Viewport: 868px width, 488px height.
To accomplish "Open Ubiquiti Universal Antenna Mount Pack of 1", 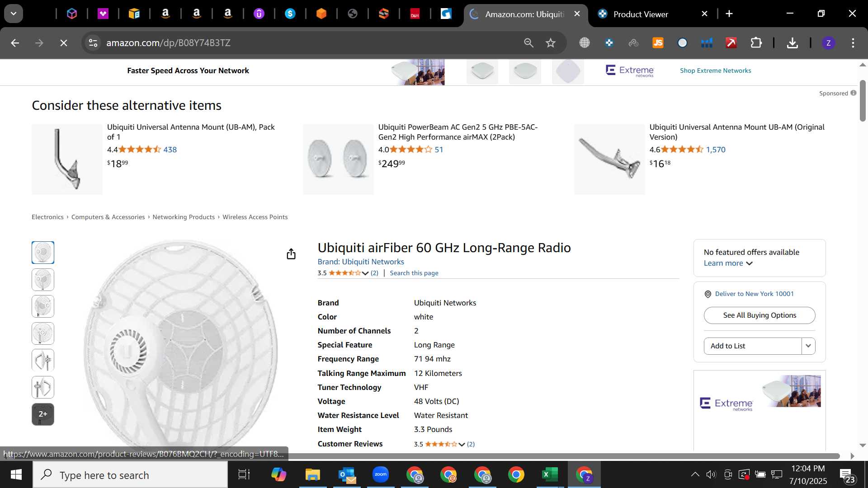I will 191,132.
